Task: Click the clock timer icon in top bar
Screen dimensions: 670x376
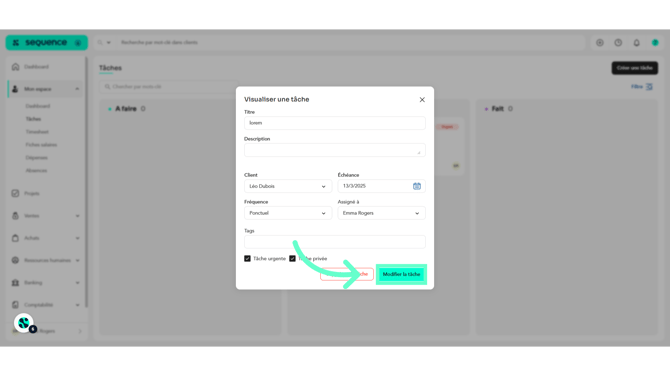Action: [618, 43]
